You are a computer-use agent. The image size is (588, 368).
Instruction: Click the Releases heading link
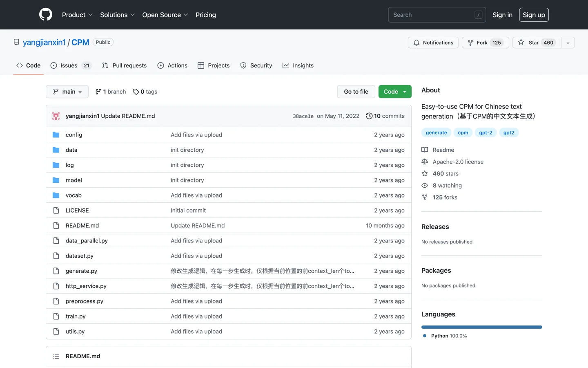click(435, 227)
